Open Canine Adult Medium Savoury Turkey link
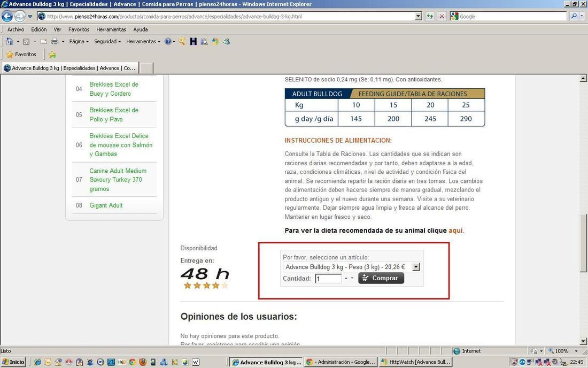Screen dimensions: 588x368 point(118,180)
